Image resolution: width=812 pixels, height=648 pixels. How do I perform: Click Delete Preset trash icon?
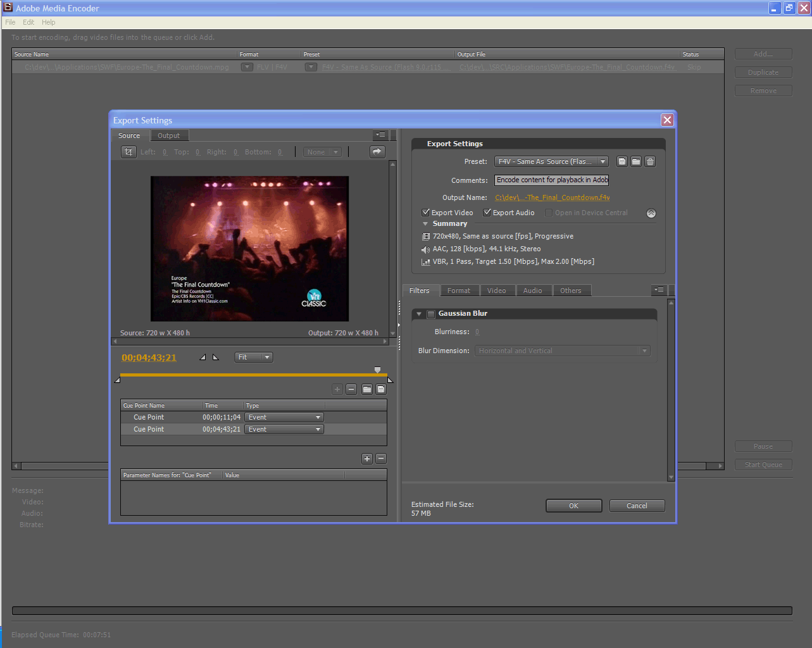coord(650,161)
